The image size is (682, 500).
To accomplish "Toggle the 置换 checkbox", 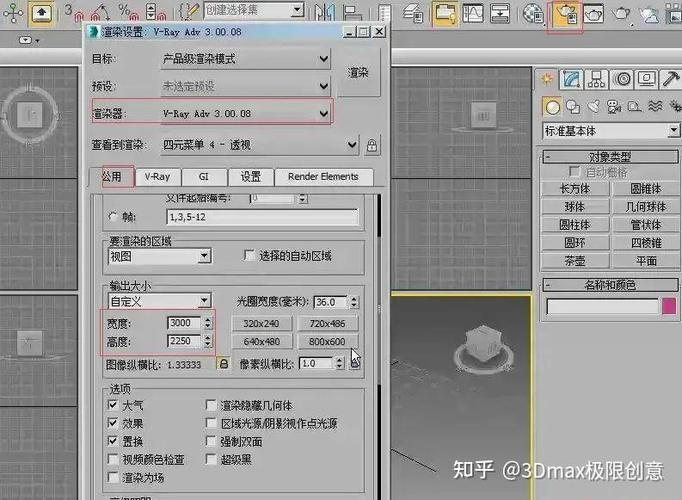I will tap(113, 441).
